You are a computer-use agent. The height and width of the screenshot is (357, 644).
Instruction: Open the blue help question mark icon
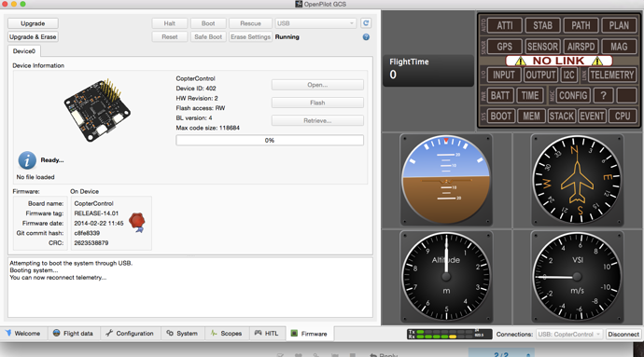point(366,37)
